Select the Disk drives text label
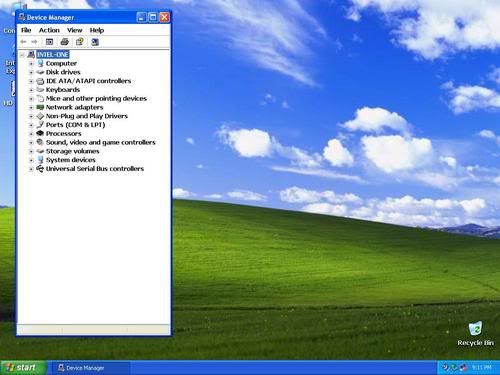The image size is (500, 375). pyautogui.click(x=63, y=72)
